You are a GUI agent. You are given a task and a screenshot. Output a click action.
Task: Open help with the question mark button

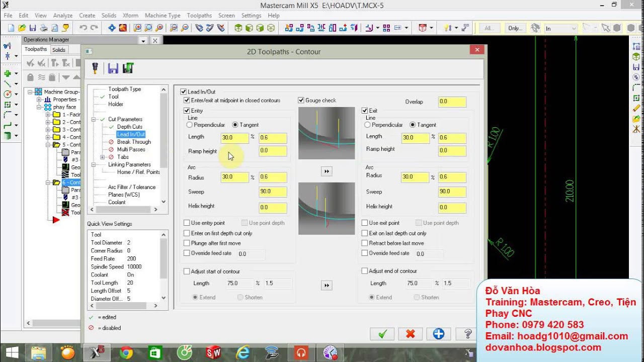[x=467, y=334]
